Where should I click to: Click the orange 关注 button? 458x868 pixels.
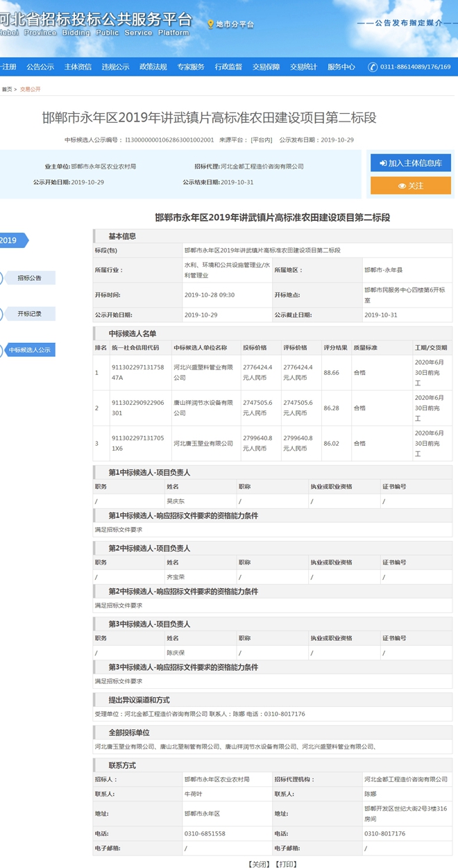411,185
